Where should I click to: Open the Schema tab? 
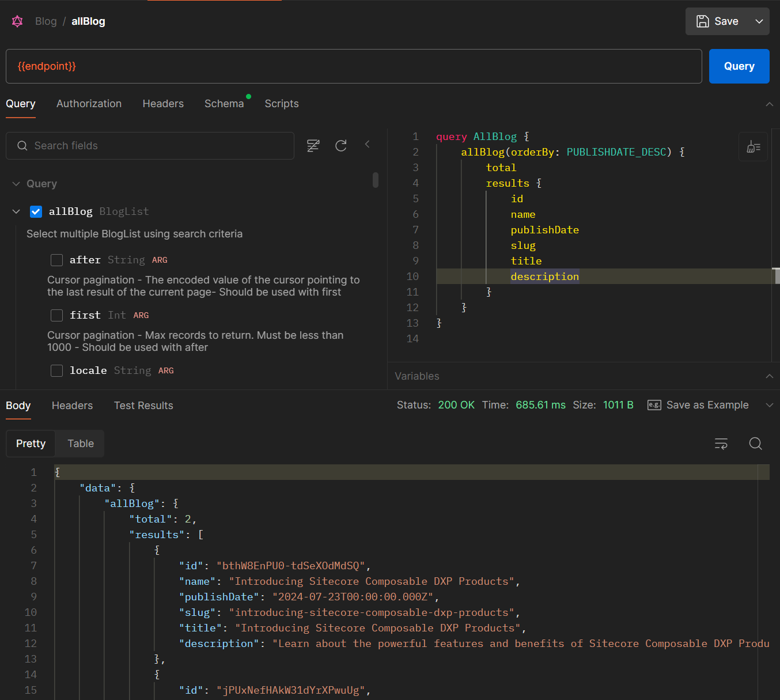224,104
